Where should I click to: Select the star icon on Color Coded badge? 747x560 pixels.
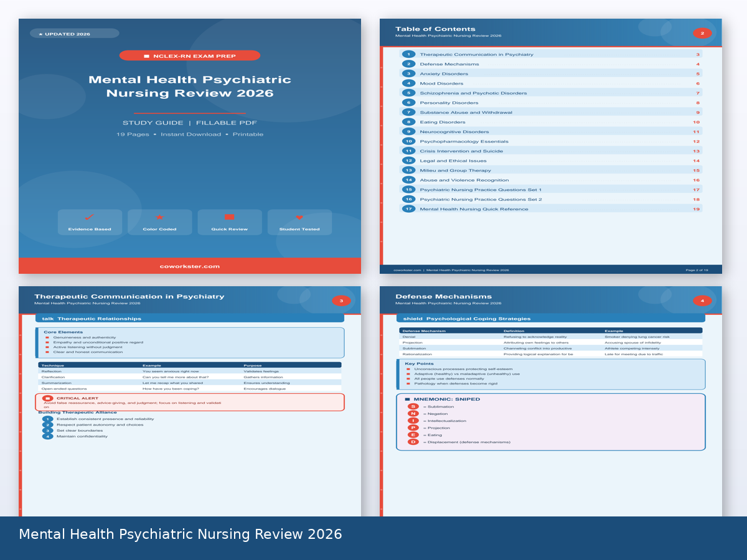[x=159, y=218]
